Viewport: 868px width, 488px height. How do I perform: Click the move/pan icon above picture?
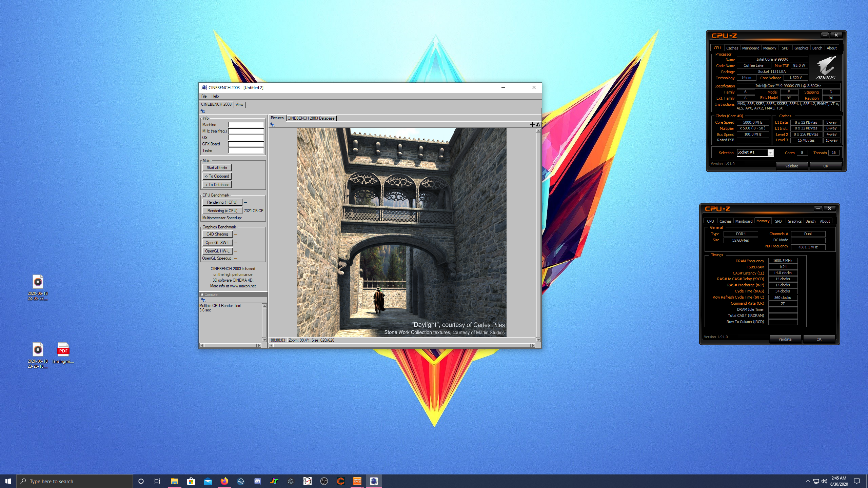[x=532, y=125]
